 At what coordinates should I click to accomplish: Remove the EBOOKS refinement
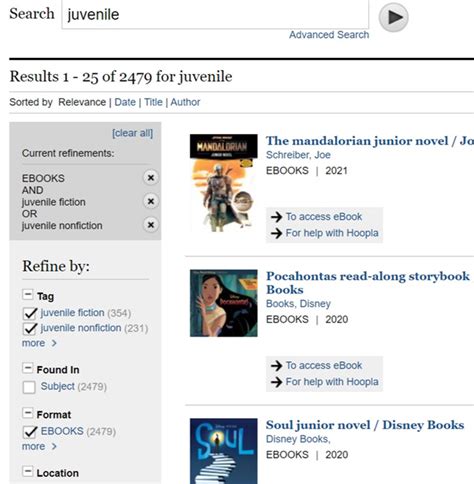[151, 178]
